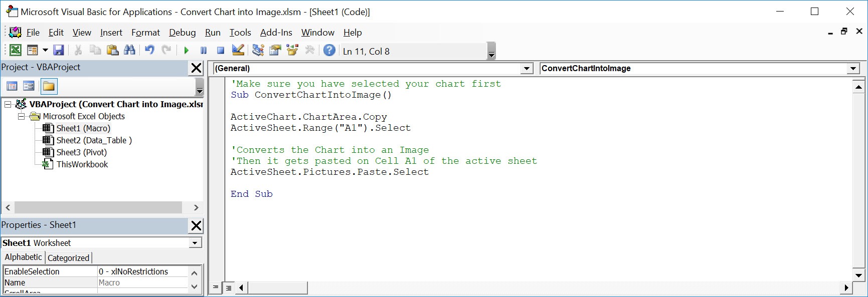868x297 pixels.
Task: Open the File menu
Action: [33, 33]
